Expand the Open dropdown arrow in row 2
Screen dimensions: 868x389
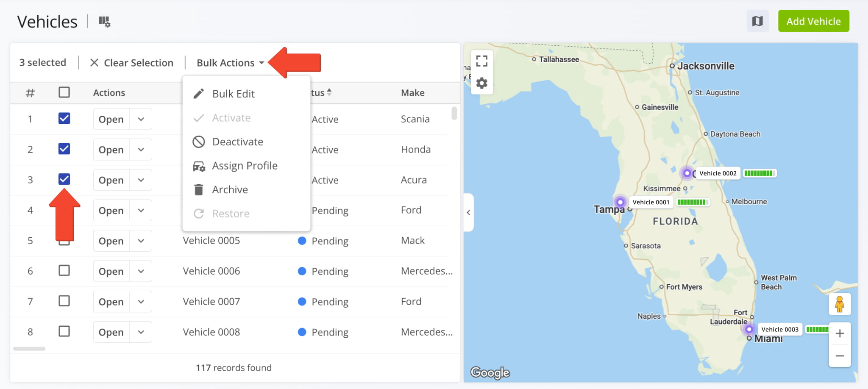point(141,150)
